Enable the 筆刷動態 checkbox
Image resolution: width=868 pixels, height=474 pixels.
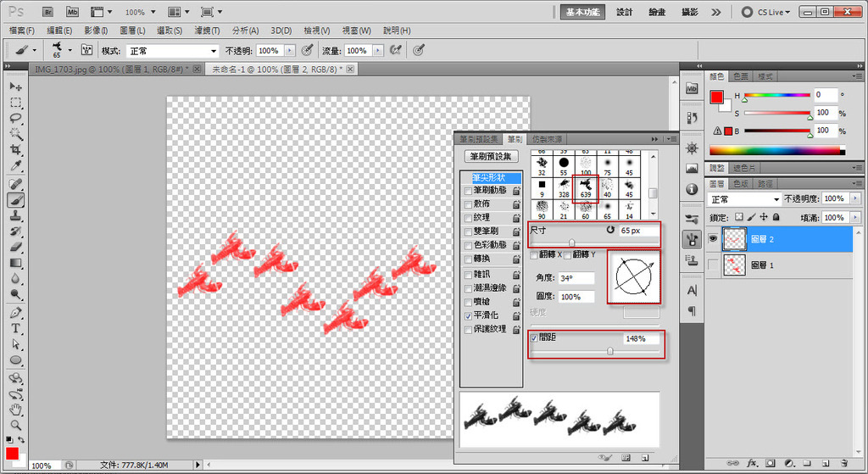pyautogui.click(x=468, y=191)
